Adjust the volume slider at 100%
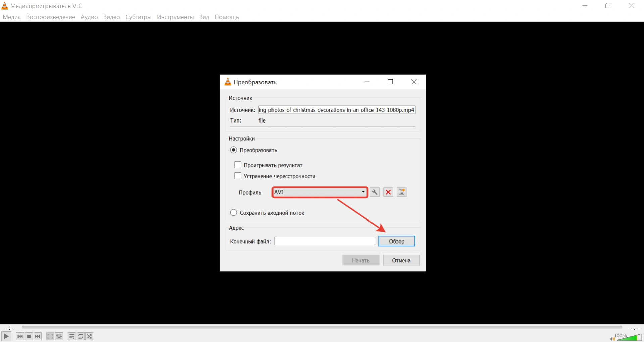This screenshot has width=644, height=342. [x=630, y=338]
